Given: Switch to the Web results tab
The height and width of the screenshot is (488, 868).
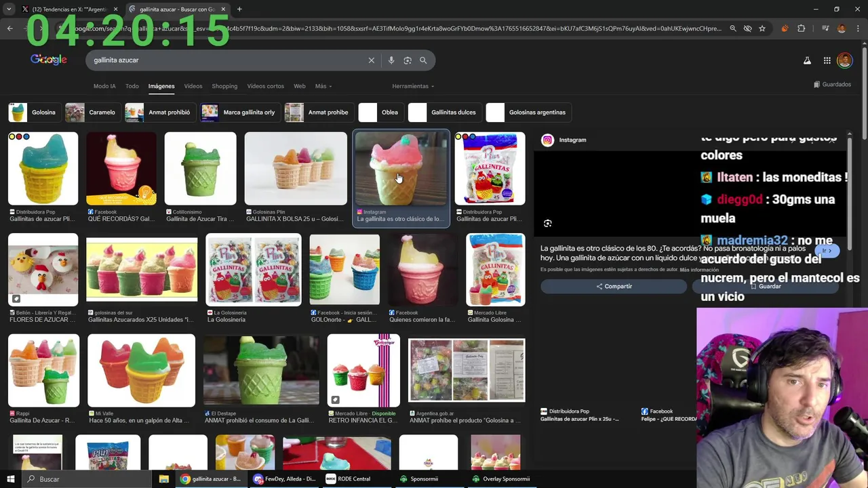Looking at the screenshot, I should pyautogui.click(x=300, y=86).
